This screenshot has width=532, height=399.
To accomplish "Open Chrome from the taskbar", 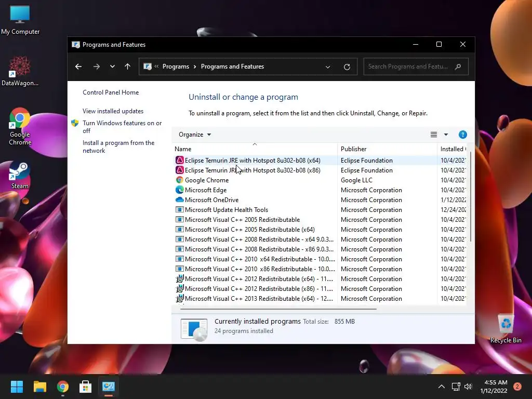I will [63, 387].
